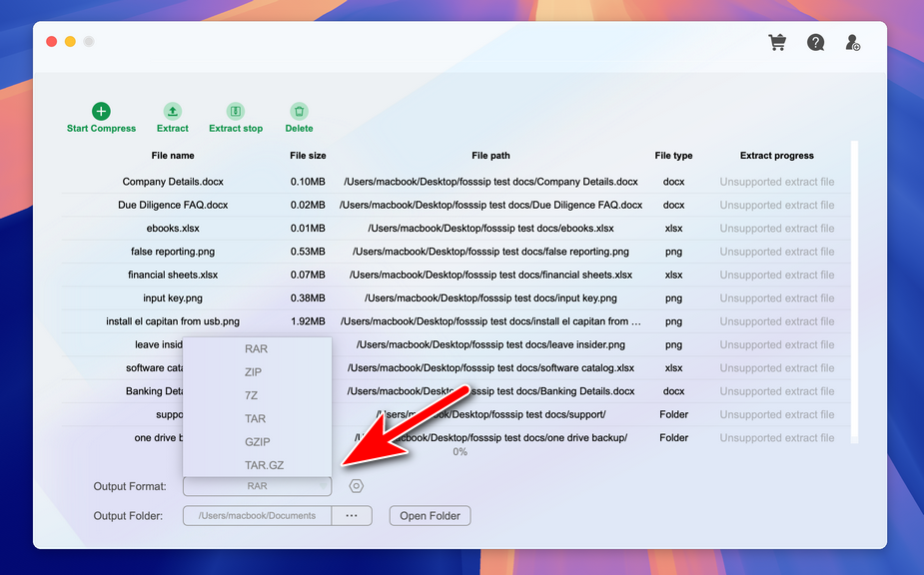Click the Extract toolbar icon
Image resolution: width=924 pixels, height=575 pixels.
173,112
